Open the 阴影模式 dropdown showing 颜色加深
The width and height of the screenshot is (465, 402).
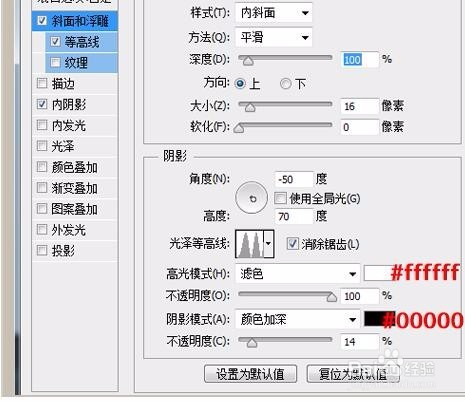pyautogui.click(x=298, y=319)
